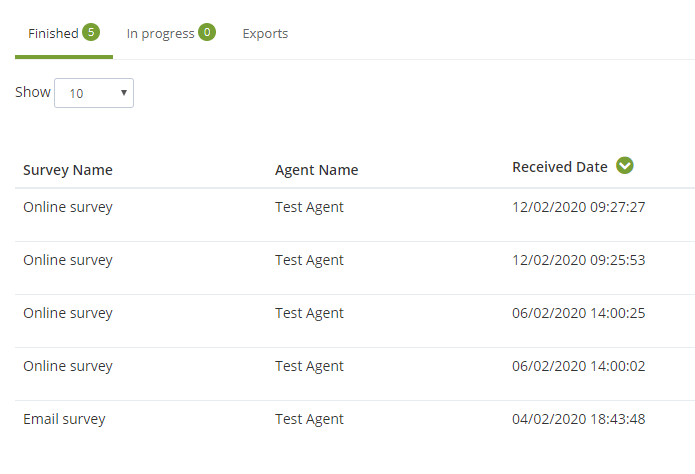Open the Exports tab
695x474 pixels.
(x=265, y=34)
